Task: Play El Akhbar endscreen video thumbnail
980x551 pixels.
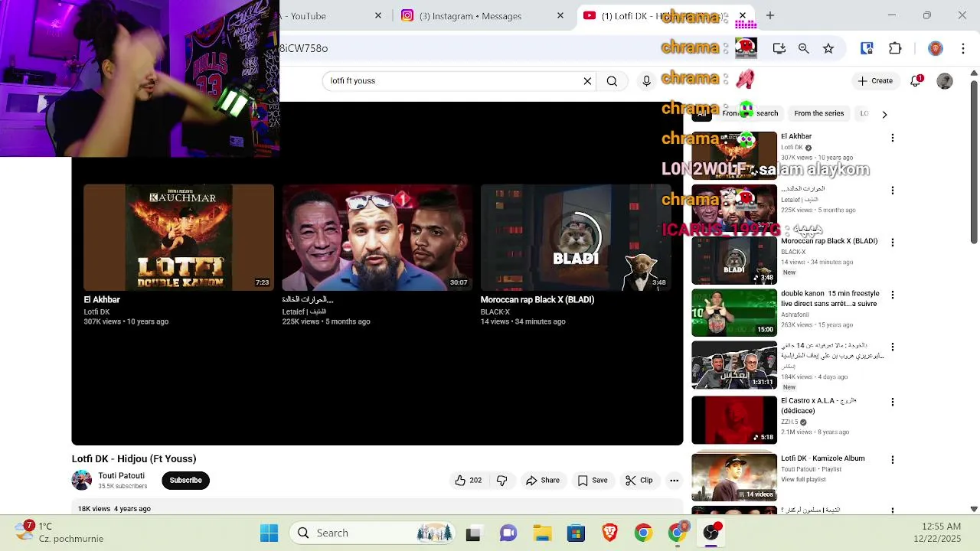Action: 178,237
